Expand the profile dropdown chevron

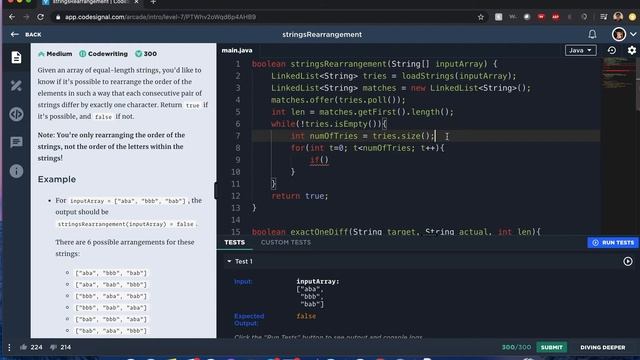(633, 34)
